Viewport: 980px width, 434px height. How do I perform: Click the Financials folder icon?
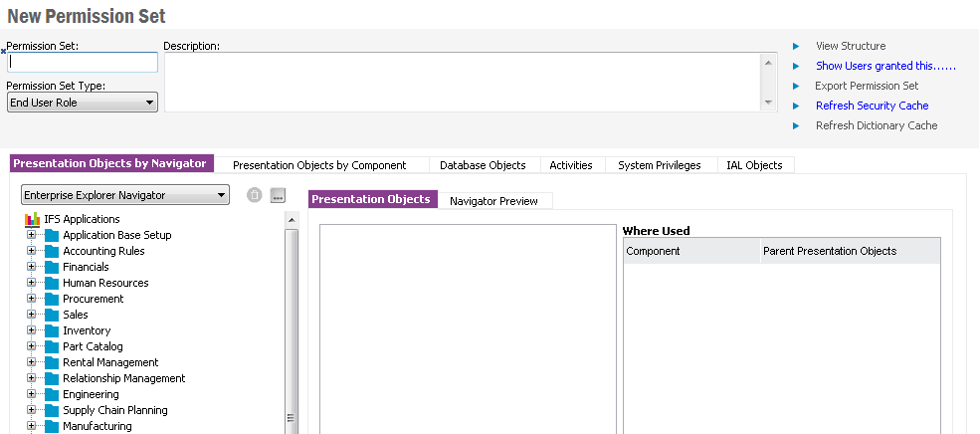(52, 267)
